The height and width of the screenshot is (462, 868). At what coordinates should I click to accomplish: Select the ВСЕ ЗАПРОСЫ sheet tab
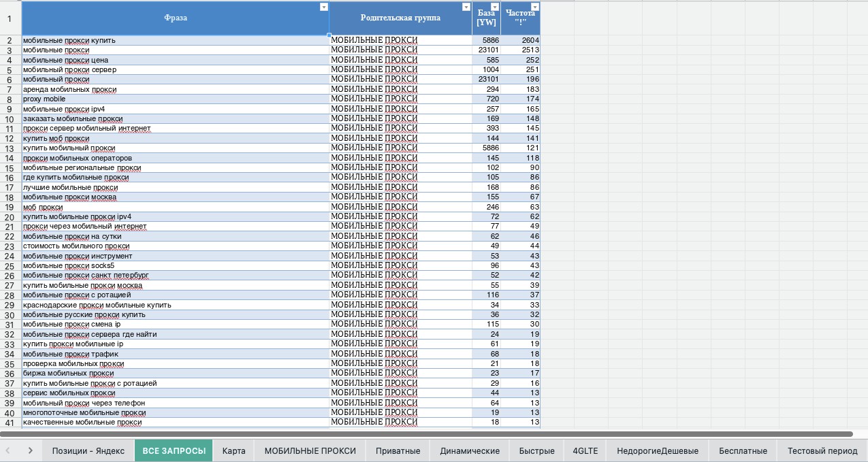[174, 450]
